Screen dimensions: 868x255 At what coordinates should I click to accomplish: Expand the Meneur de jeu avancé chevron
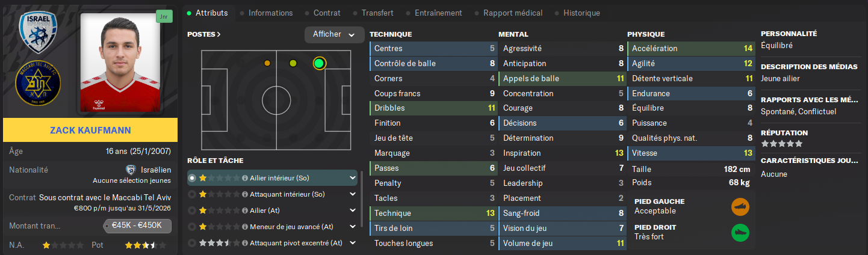[x=352, y=227]
